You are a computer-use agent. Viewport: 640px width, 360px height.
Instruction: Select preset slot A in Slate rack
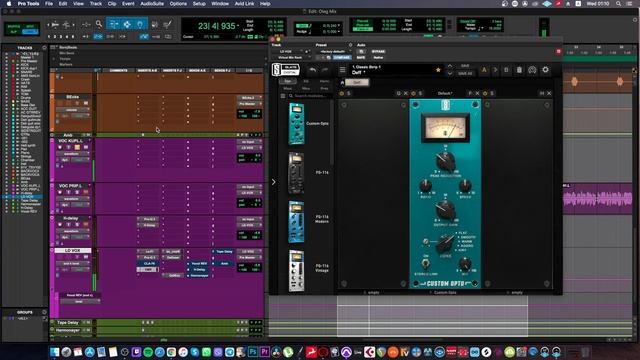[484, 70]
